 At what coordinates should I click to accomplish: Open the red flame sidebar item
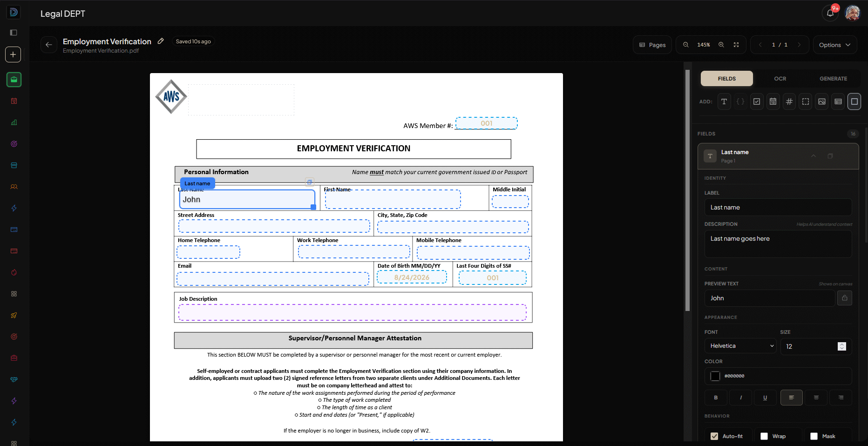[14, 272]
